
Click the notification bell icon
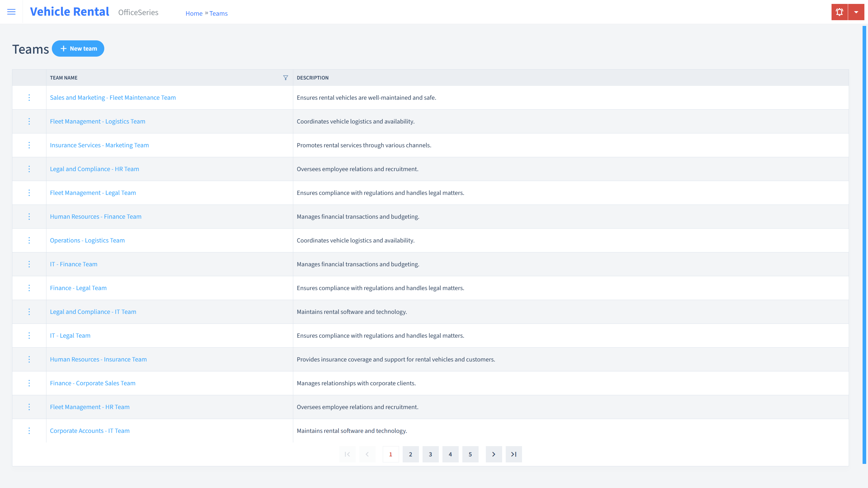tap(839, 12)
